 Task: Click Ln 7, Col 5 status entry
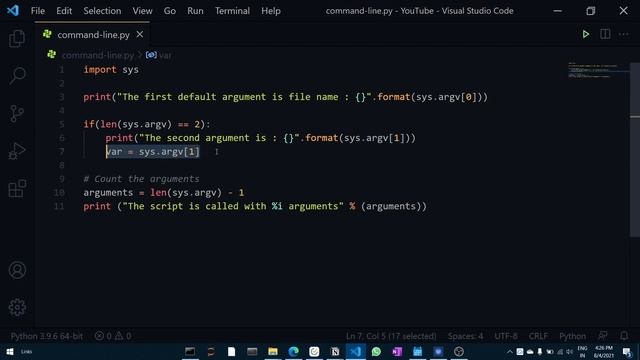391,336
